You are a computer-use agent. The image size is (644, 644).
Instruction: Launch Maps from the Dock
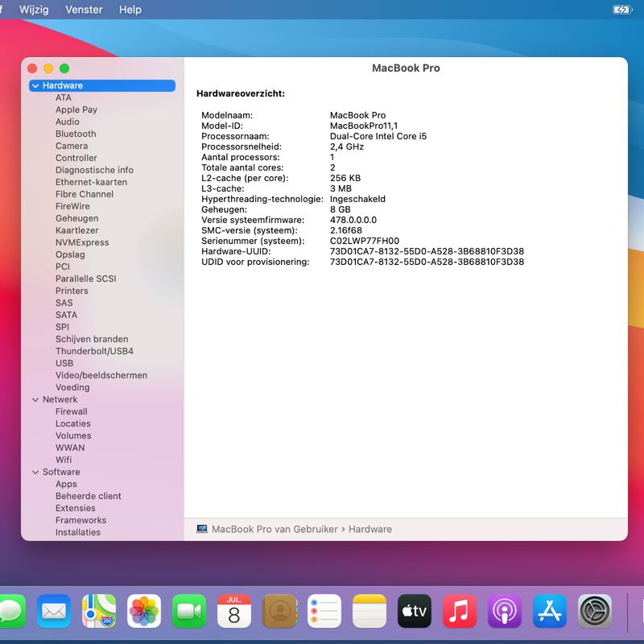pos(99,611)
